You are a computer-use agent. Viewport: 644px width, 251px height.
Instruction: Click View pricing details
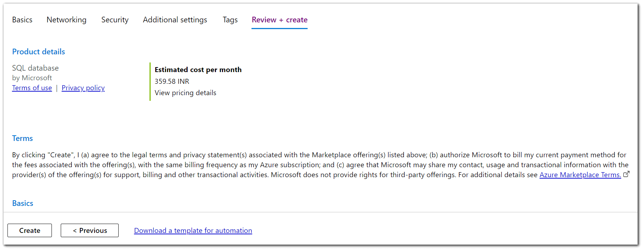185,93
